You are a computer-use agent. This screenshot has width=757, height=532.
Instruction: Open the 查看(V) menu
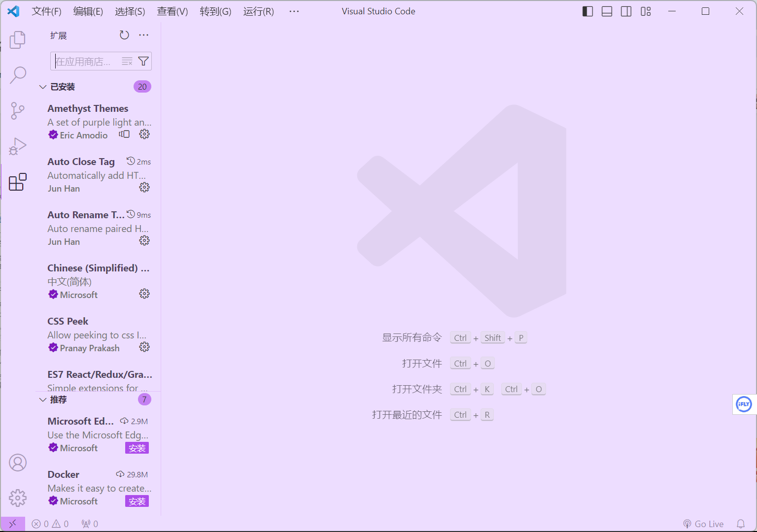pos(172,11)
